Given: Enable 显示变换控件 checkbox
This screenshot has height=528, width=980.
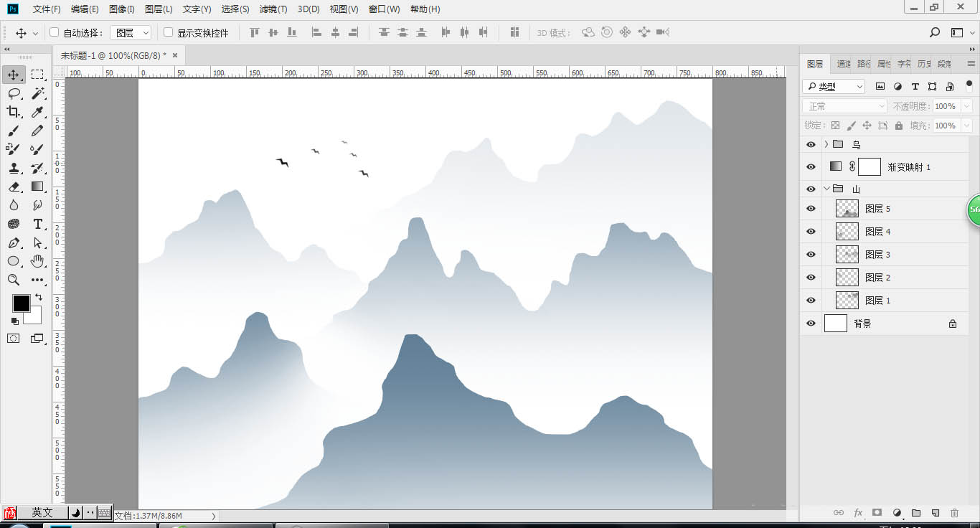Looking at the screenshot, I should [x=169, y=32].
